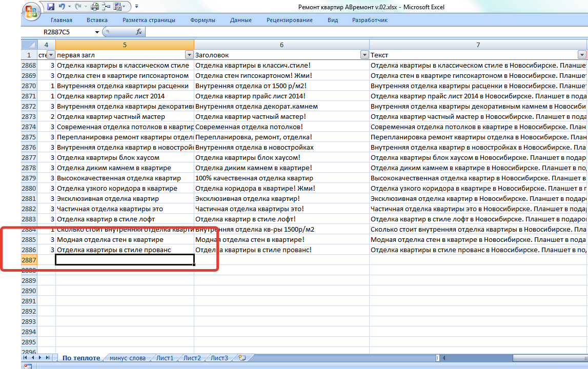
Task: Open the Главная ribbon tab
Action: (62, 20)
